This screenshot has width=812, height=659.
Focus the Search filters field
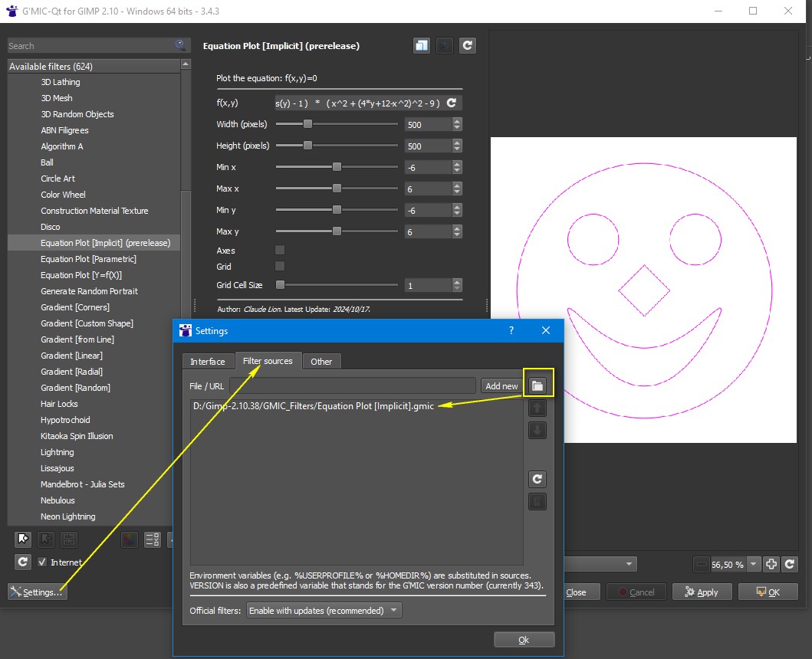pos(90,45)
